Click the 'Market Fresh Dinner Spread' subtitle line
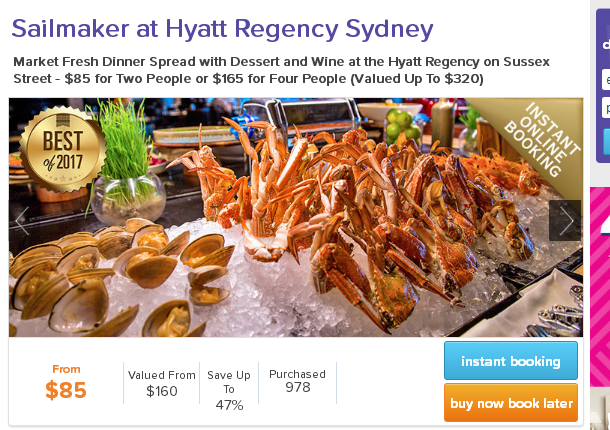Image resolution: width=610 pixels, height=430 pixels. pyautogui.click(x=281, y=62)
